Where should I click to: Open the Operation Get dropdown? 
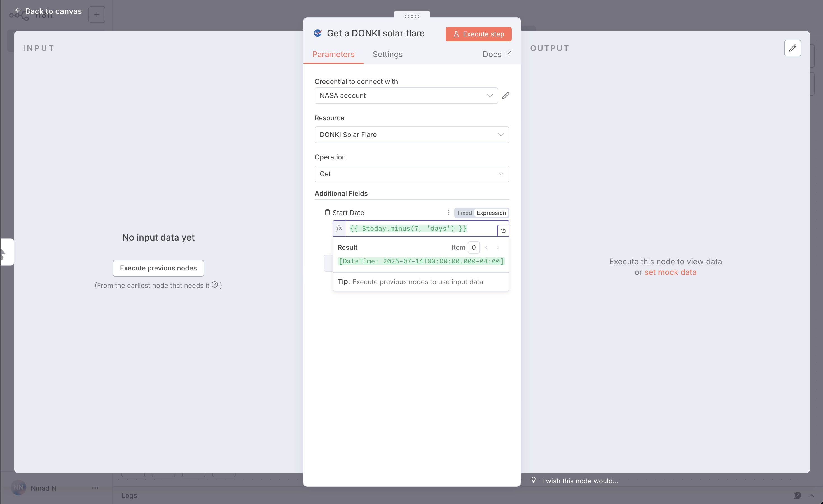point(411,174)
